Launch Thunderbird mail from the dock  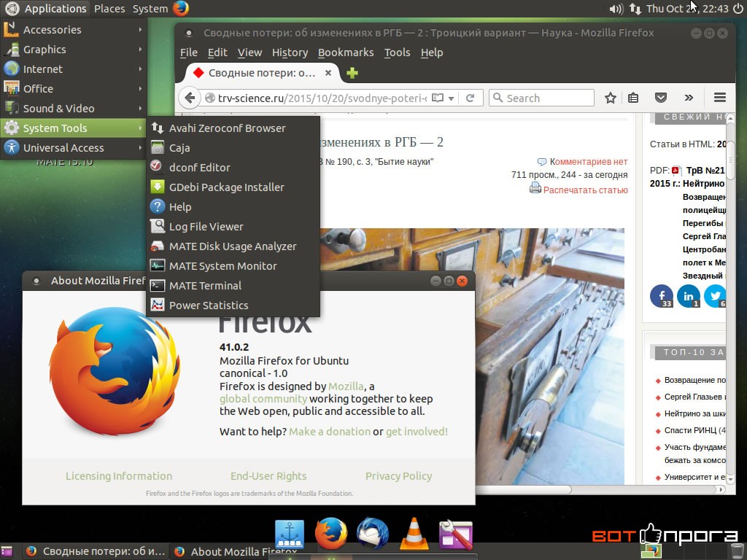click(x=372, y=534)
